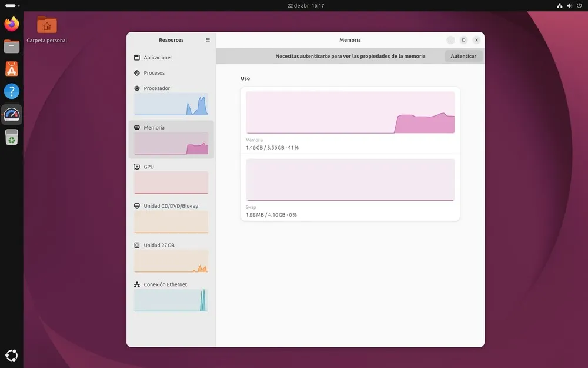Select Aplicaciones in the sidebar

coord(171,58)
